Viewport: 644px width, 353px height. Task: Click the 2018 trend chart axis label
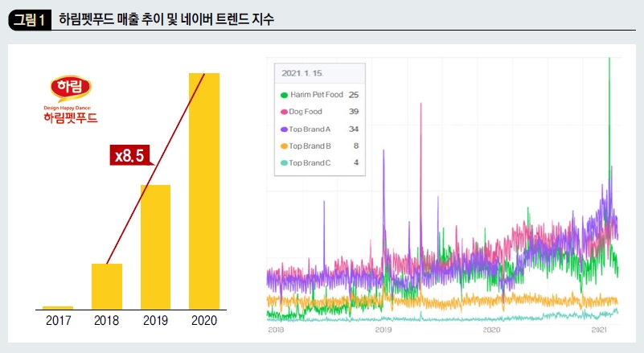(276, 330)
